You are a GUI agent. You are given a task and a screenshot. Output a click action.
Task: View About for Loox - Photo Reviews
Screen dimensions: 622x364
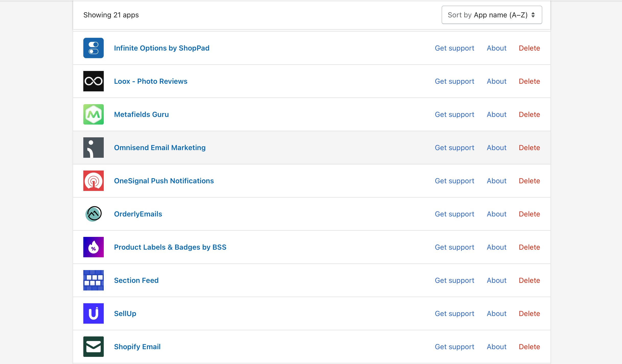[x=497, y=81]
